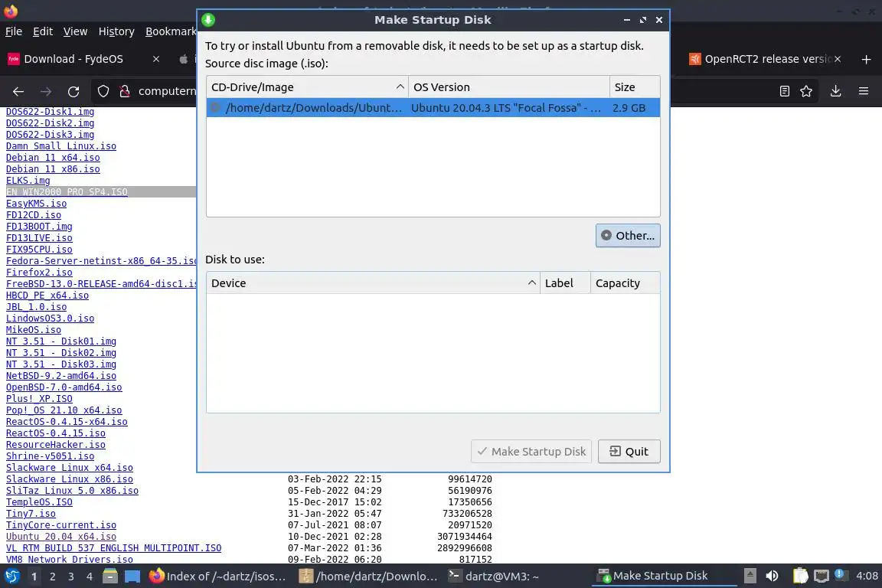The image size is (882, 588).
Task: Open the volume speaker tray icon
Action: pos(773,576)
